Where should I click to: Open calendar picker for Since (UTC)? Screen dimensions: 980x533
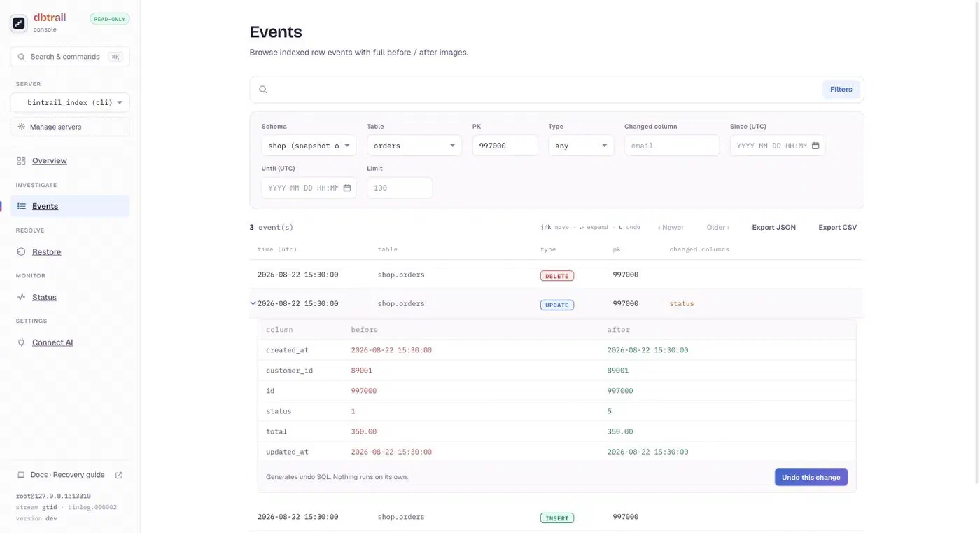tap(815, 146)
